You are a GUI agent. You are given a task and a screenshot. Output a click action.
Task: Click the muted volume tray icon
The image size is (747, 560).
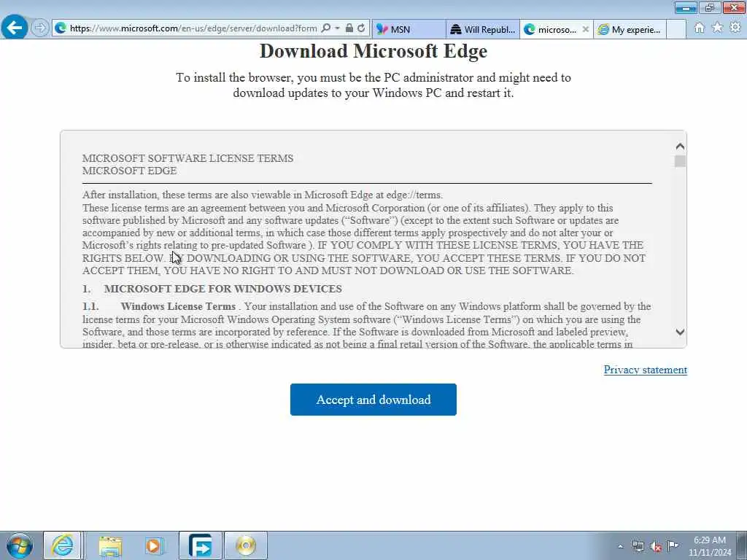(656, 547)
